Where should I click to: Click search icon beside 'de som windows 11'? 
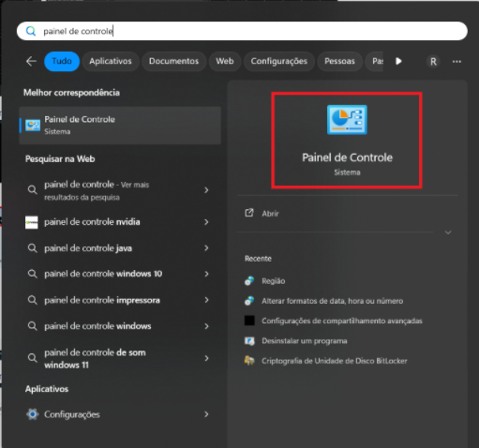pyautogui.click(x=32, y=358)
